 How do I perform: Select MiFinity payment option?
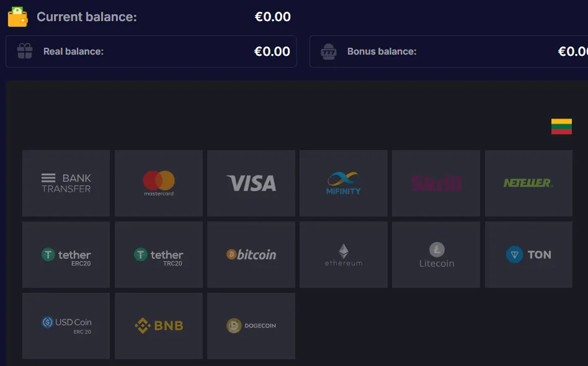click(x=344, y=183)
